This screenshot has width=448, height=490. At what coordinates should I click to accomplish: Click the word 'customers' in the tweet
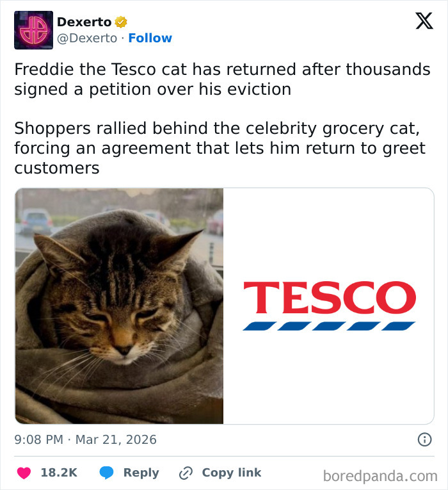pyautogui.click(x=56, y=168)
